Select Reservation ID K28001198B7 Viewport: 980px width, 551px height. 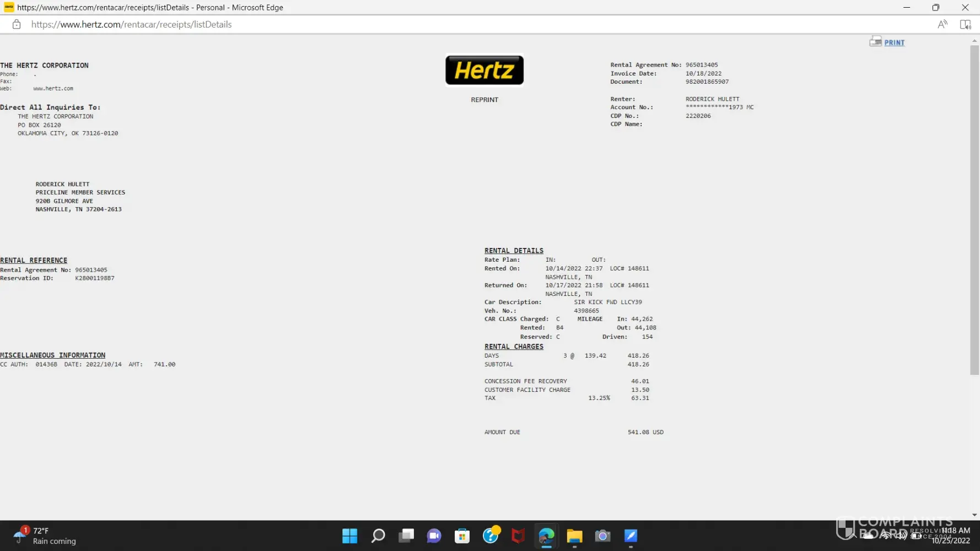[95, 278]
